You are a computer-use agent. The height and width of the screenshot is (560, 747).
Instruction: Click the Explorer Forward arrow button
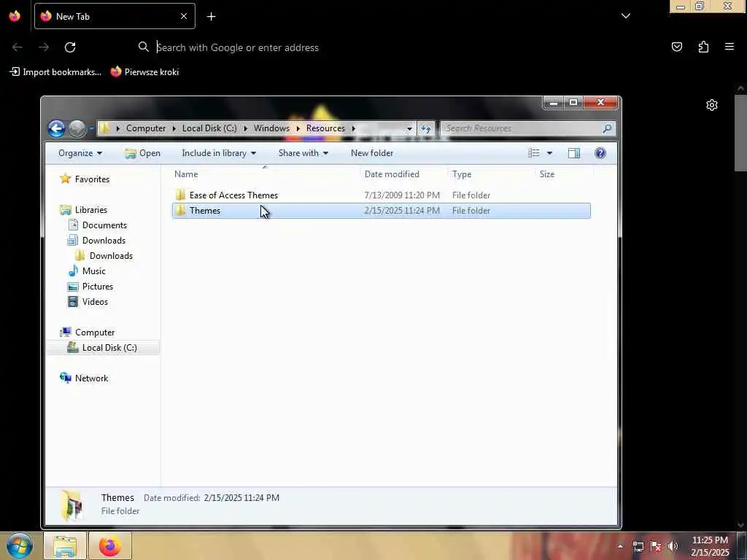click(77, 128)
